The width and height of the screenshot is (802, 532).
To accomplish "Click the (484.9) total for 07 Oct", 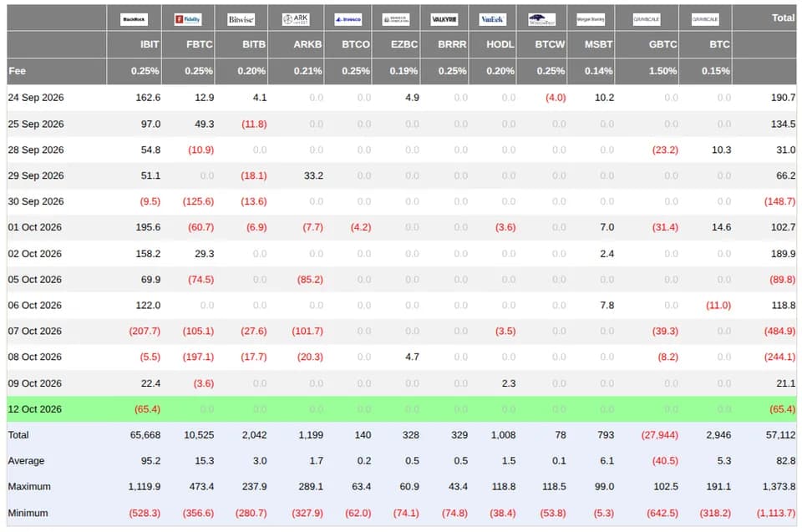I will click(780, 331).
